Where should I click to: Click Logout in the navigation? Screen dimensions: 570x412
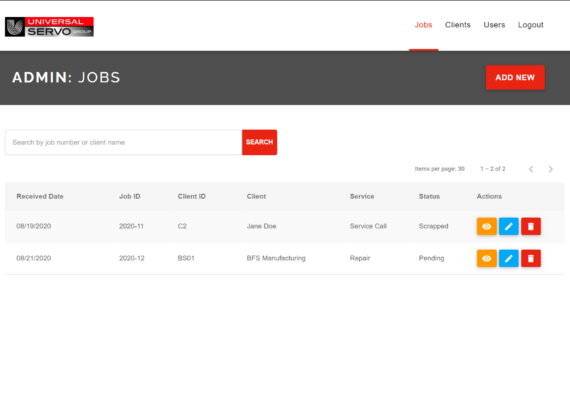point(531,25)
